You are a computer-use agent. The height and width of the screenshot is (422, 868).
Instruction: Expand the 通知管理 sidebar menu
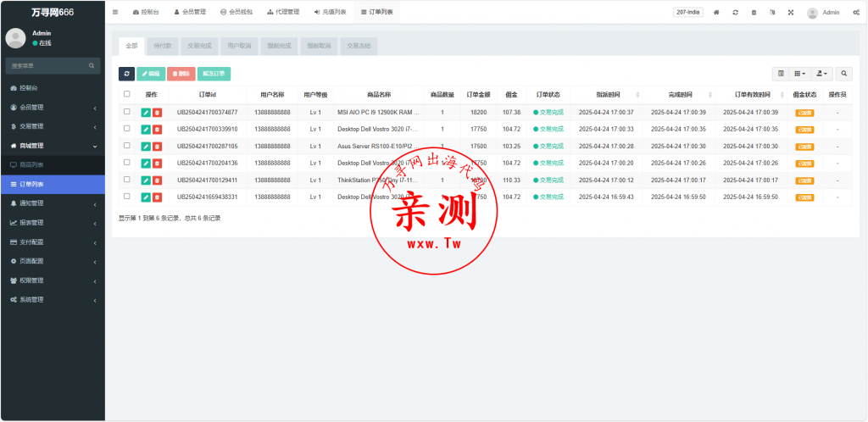point(53,203)
